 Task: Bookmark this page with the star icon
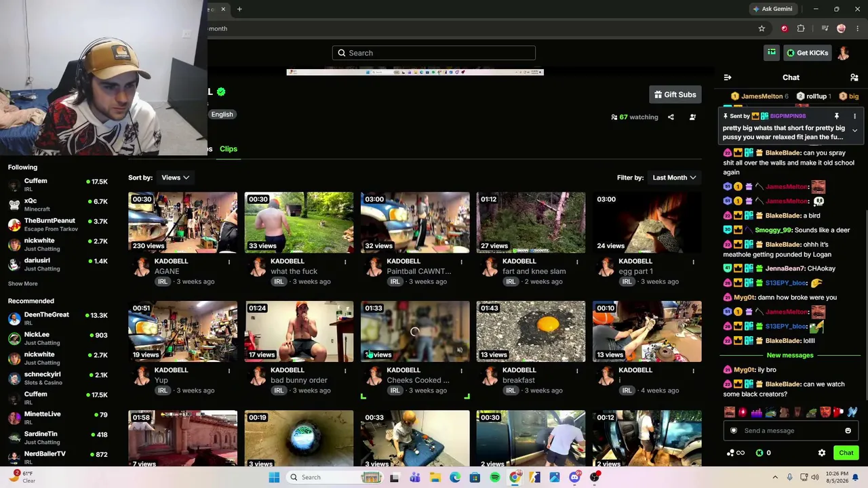coord(762,28)
